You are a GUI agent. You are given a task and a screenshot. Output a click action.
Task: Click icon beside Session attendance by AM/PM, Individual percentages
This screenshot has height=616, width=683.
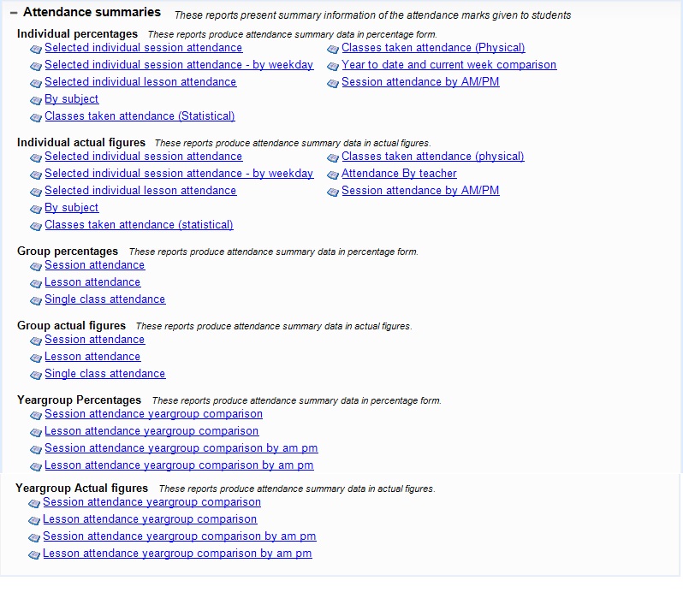point(333,84)
